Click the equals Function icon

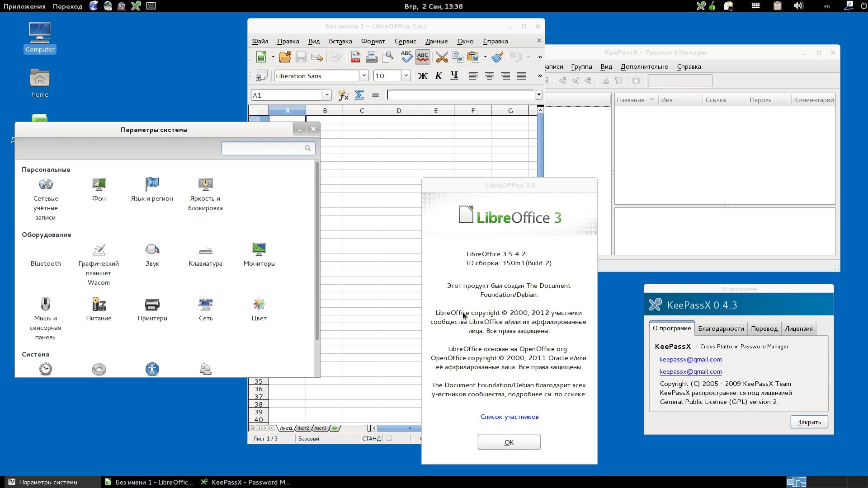click(375, 95)
